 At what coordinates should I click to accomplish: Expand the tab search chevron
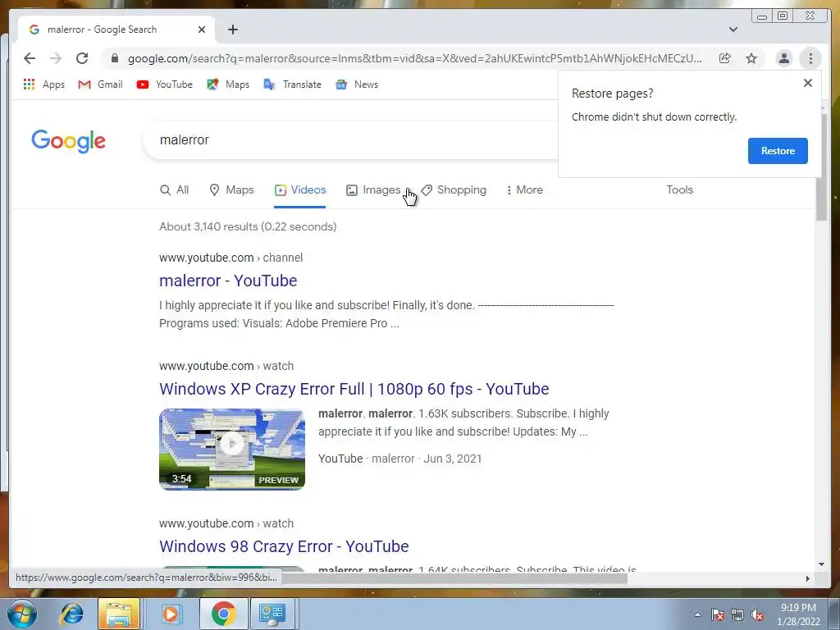(x=733, y=30)
